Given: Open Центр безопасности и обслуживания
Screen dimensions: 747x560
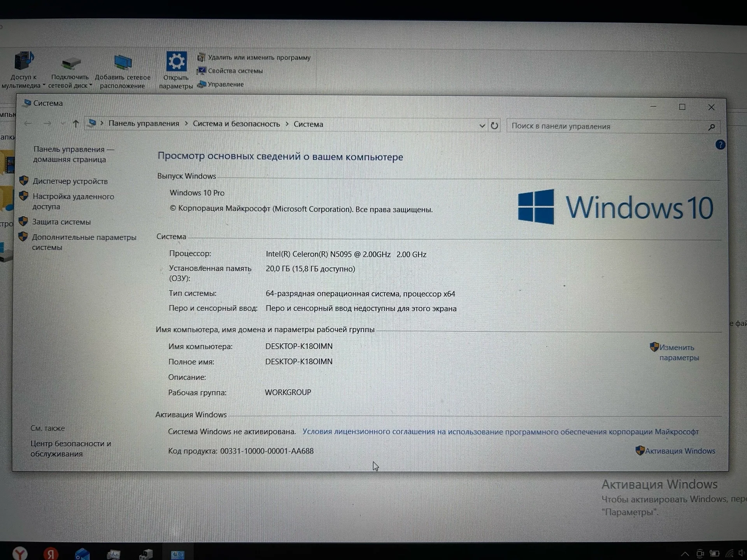Looking at the screenshot, I should coord(70,448).
